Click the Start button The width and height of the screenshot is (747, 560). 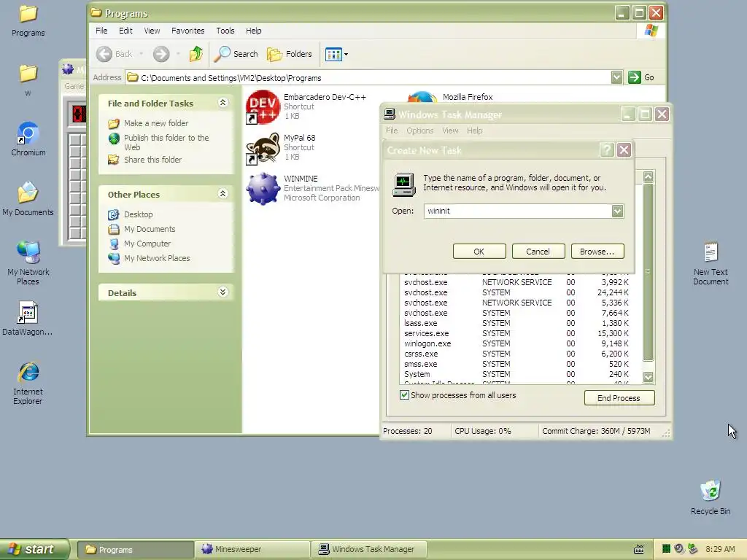(x=34, y=550)
